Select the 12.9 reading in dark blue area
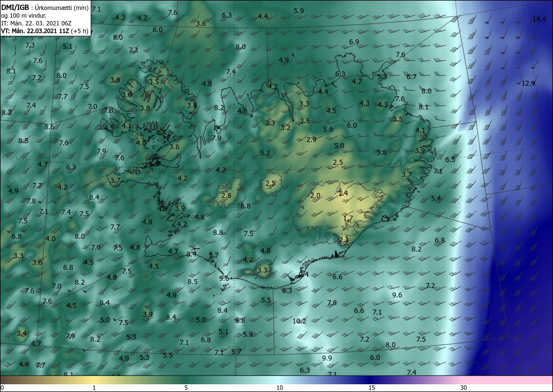 click(x=528, y=83)
